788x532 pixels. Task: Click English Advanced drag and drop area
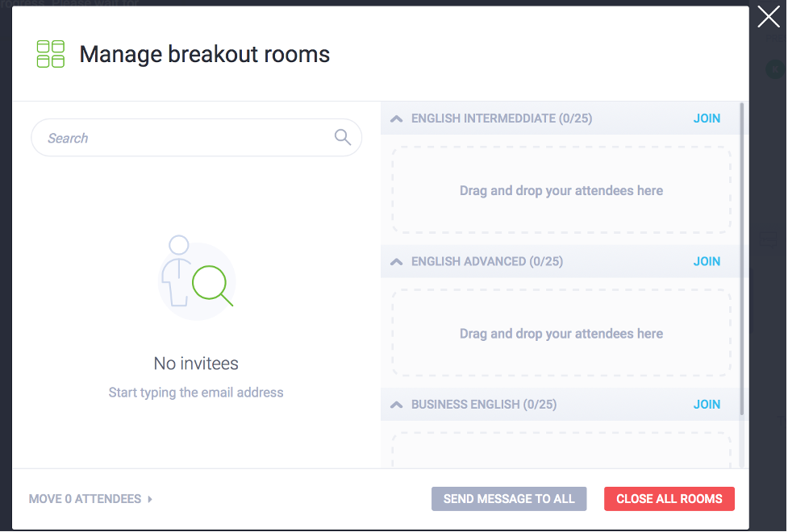pyautogui.click(x=561, y=333)
